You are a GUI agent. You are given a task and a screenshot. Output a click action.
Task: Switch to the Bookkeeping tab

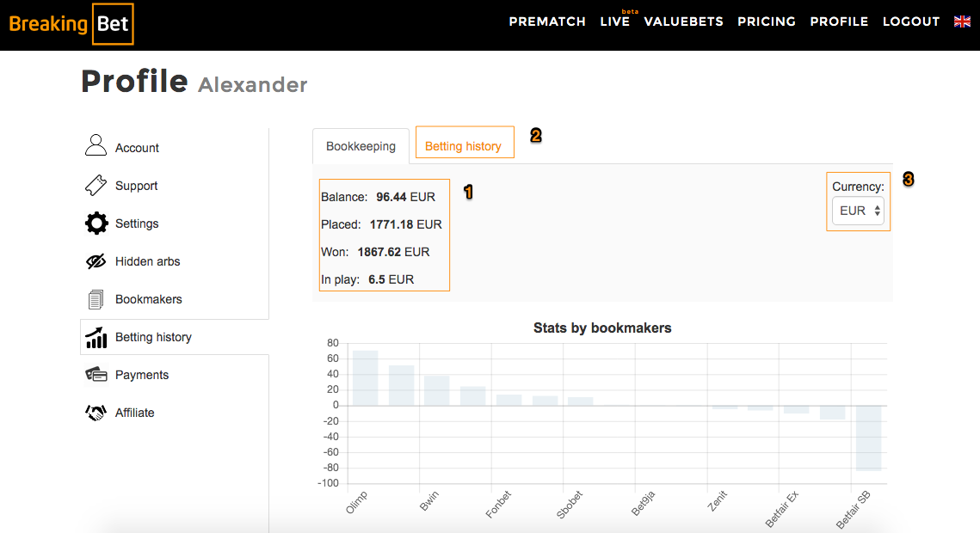(361, 146)
